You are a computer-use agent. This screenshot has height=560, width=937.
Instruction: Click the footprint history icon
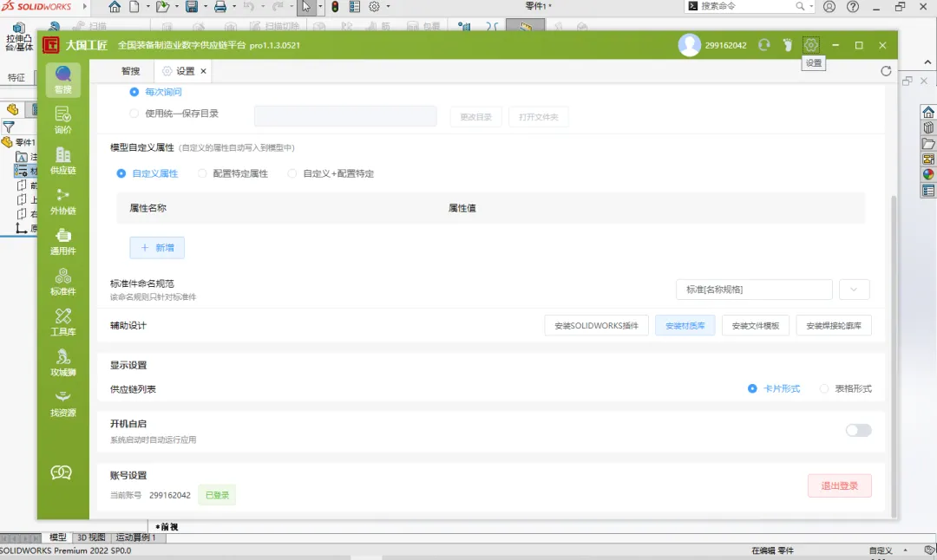click(788, 45)
